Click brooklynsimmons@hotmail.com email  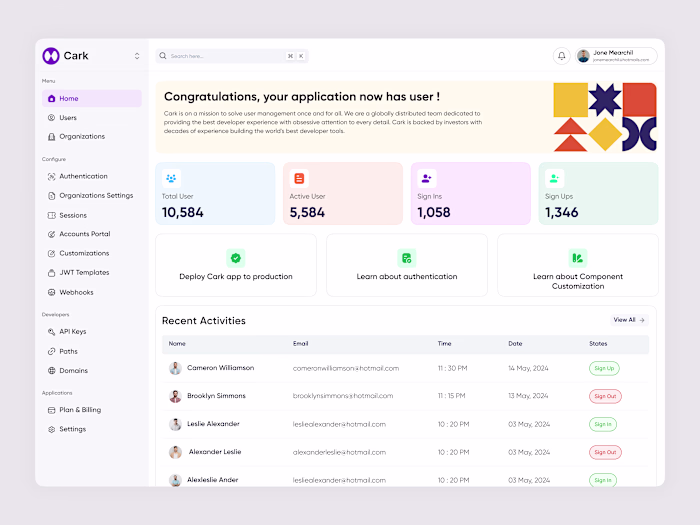pos(343,396)
